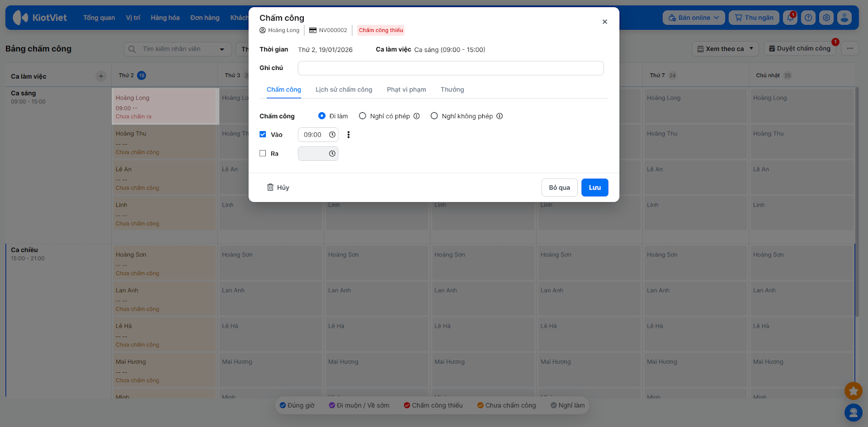868x427 pixels.
Task: Click Hoàng Long's Thứ 2 attendance cell
Action: click(x=165, y=107)
